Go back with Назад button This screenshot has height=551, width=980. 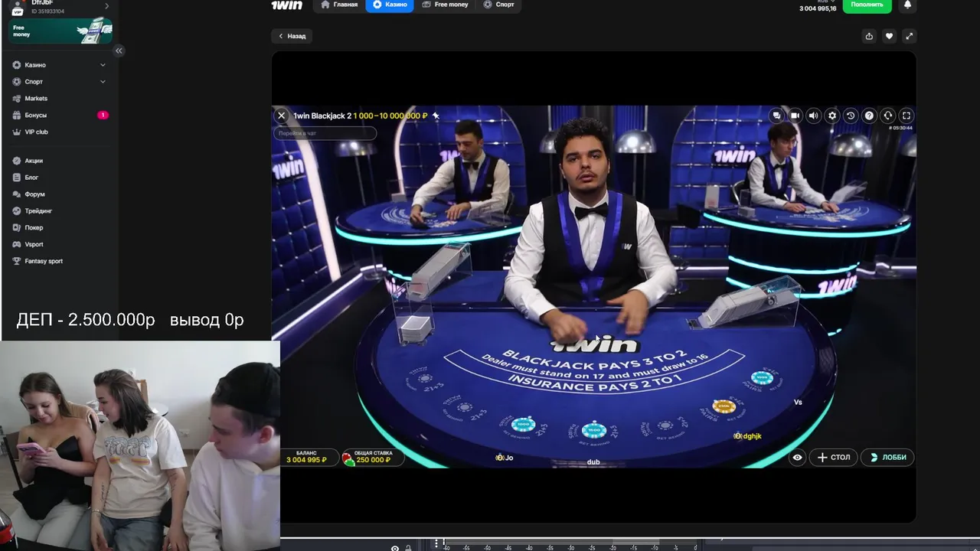tap(292, 36)
